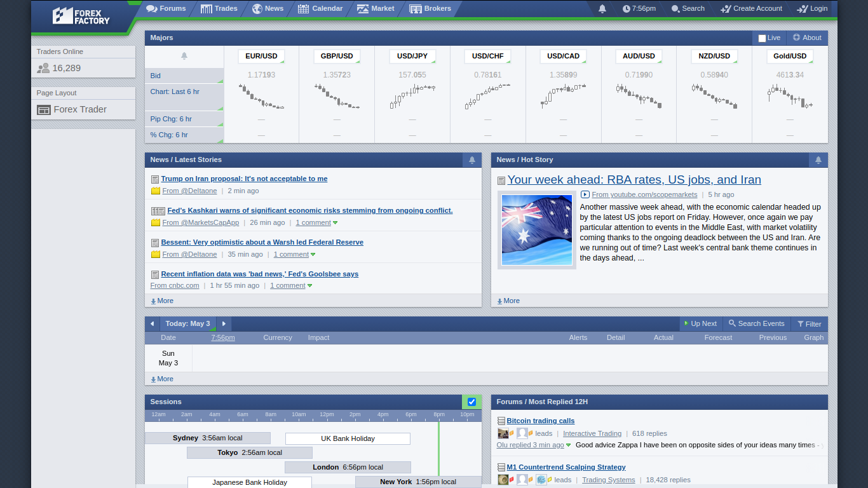The image size is (868, 488).
Task: Select the USD/CHF pair button
Action: tap(488, 57)
